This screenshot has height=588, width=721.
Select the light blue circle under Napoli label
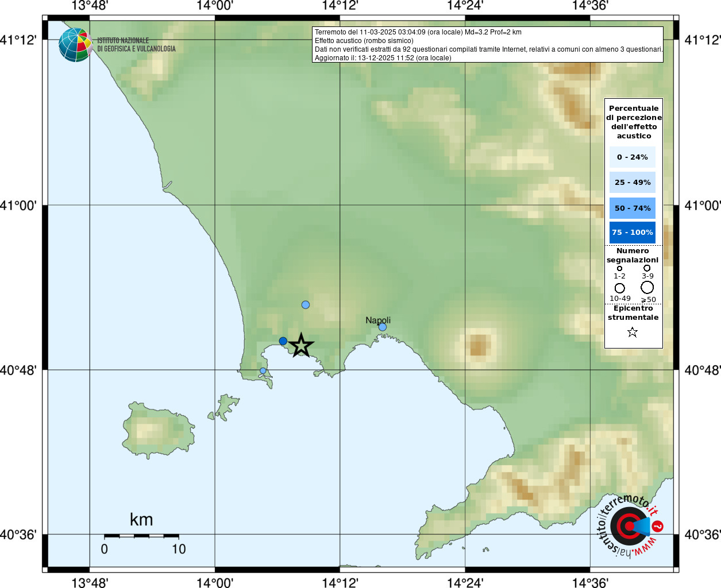pyautogui.click(x=383, y=327)
